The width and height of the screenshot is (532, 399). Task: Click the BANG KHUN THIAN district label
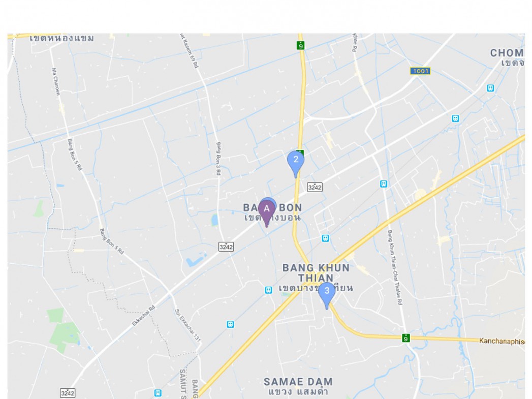316,273
